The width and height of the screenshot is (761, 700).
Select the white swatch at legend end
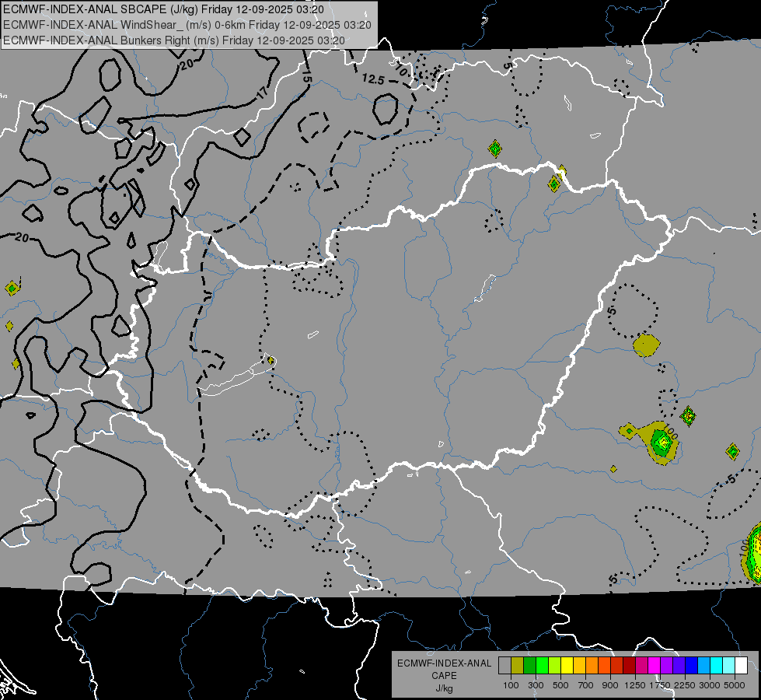click(742, 665)
